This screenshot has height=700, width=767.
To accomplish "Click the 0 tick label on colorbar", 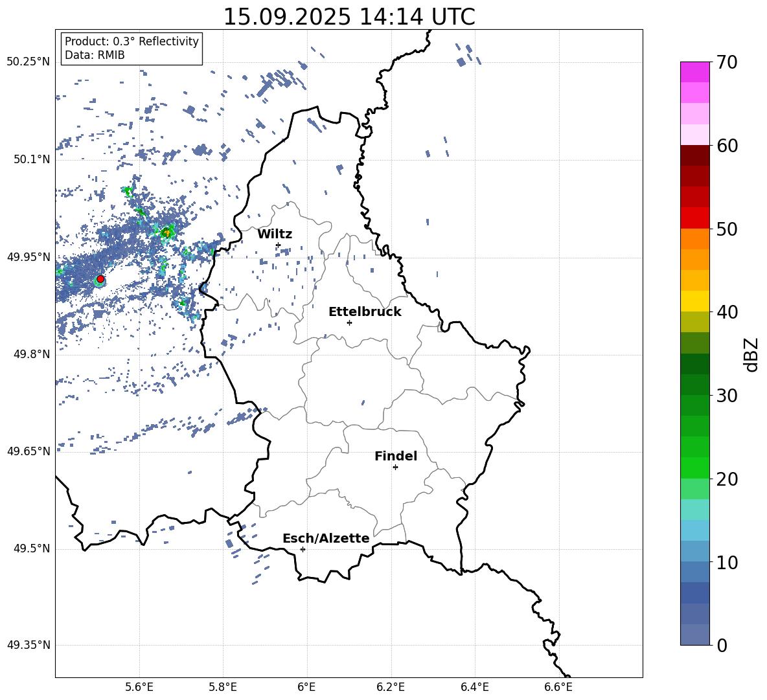I will 722,645.
